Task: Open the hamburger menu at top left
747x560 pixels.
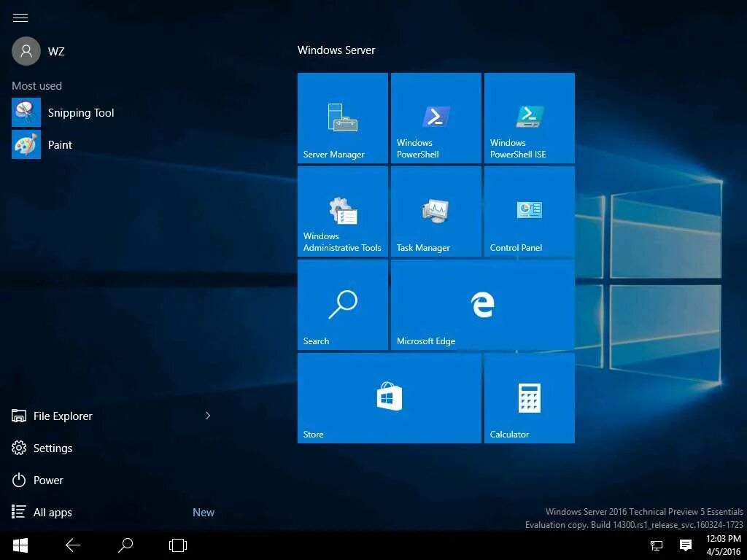Action: (20, 18)
